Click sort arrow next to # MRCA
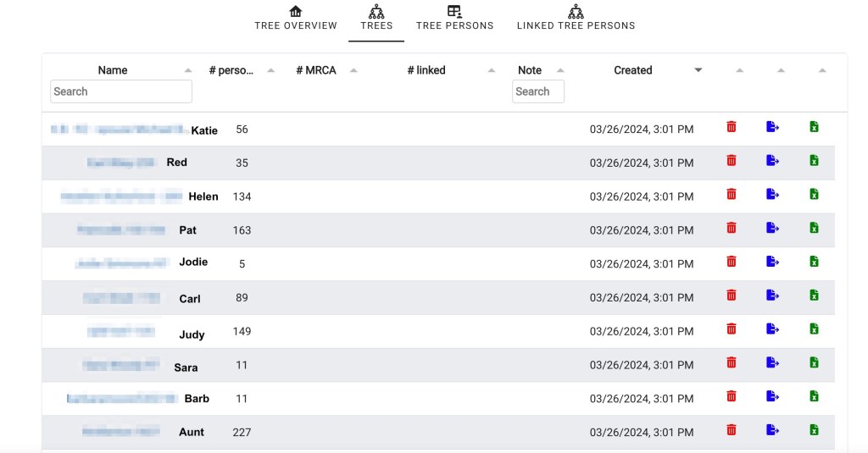Screen dimensions: 868x453 pyautogui.click(x=353, y=71)
